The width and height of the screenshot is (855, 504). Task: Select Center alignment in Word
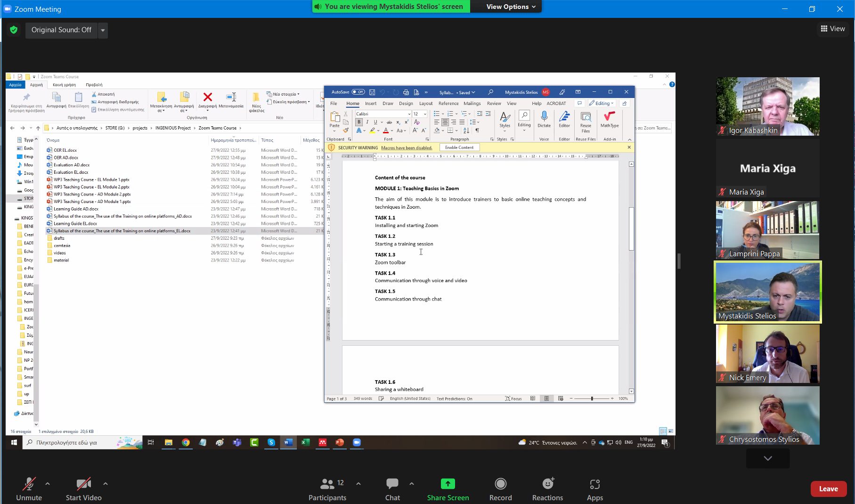click(x=445, y=122)
